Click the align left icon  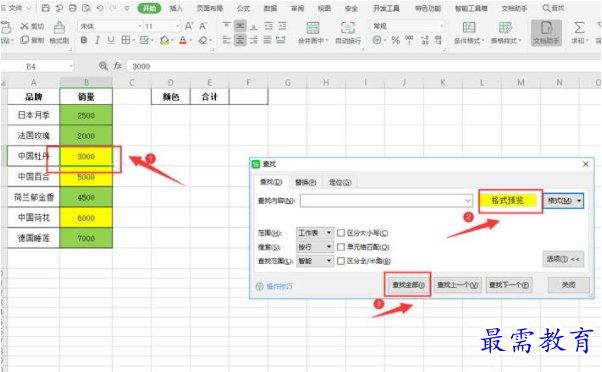(x=227, y=40)
